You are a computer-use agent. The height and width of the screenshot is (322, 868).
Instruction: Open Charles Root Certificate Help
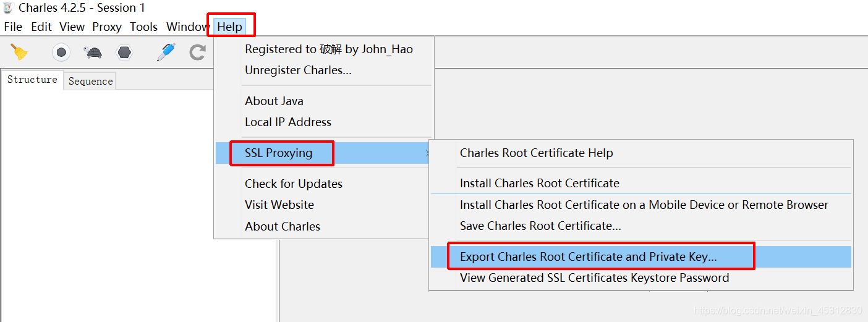pyautogui.click(x=641, y=153)
